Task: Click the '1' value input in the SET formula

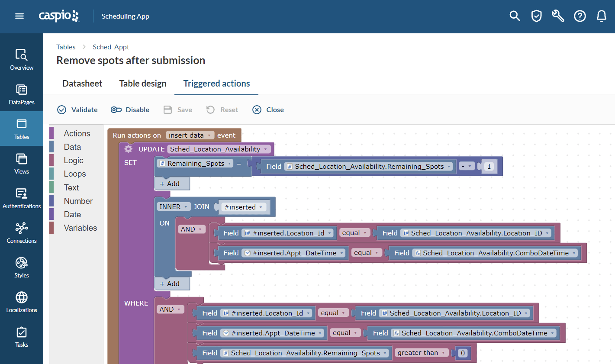Action: [489, 166]
